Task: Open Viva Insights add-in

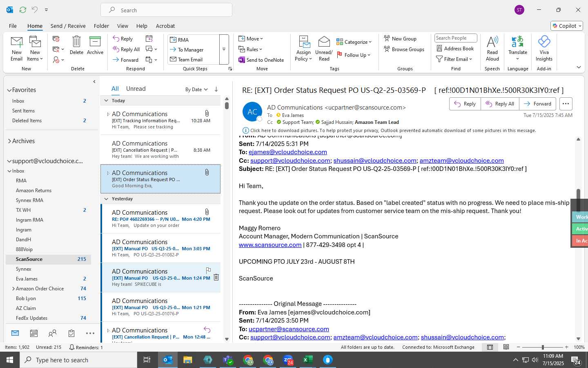Action: pyautogui.click(x=544, y=49)
